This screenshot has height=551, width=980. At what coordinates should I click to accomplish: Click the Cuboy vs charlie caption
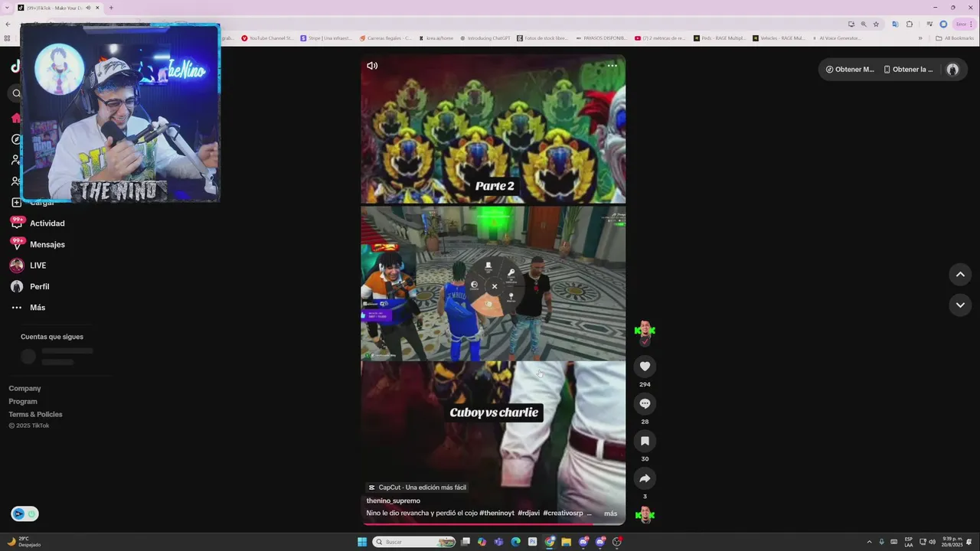pos(494,412)
